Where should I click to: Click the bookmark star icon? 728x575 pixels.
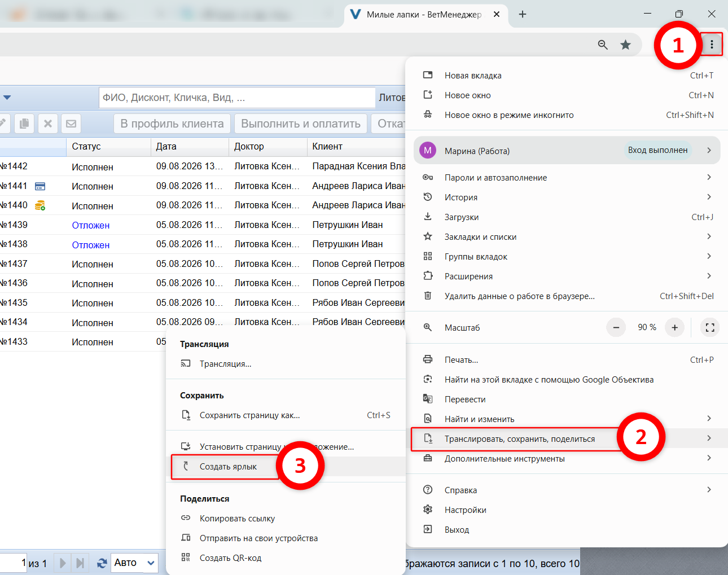coord(625,45)
